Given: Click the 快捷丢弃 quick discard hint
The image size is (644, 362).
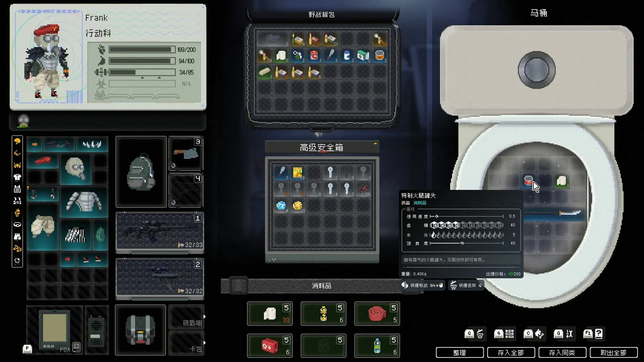Looking at the screenshot, I should [466, 285].
